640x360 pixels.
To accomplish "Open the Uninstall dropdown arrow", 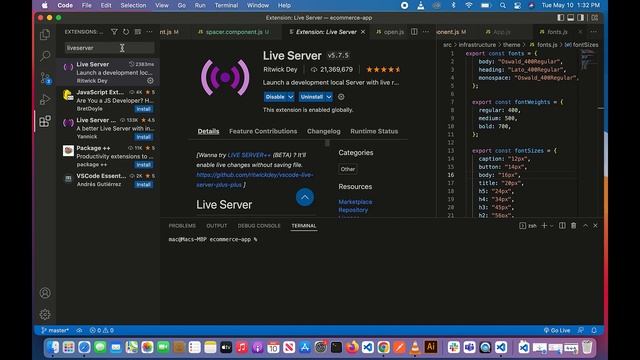I will coord(329,97).
